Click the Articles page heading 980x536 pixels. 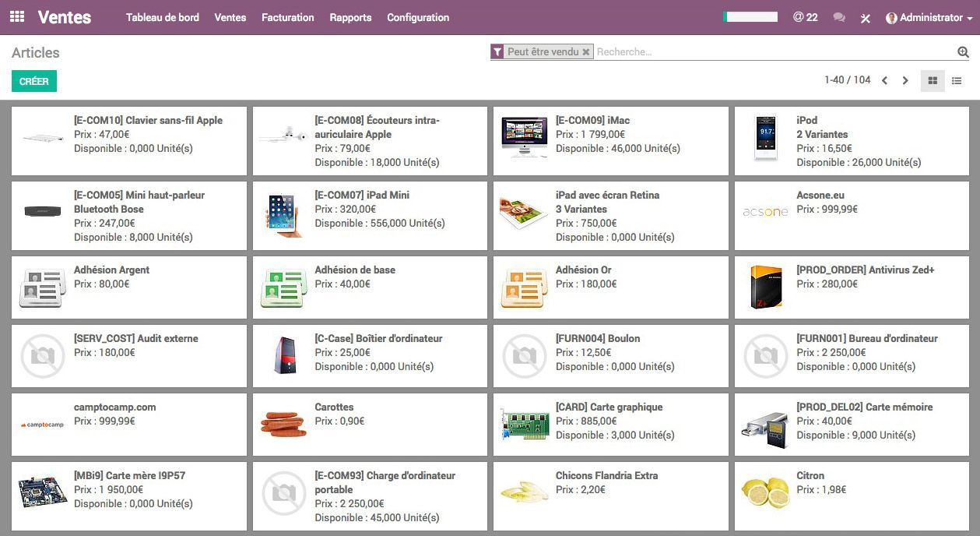(x=36, y=53)
